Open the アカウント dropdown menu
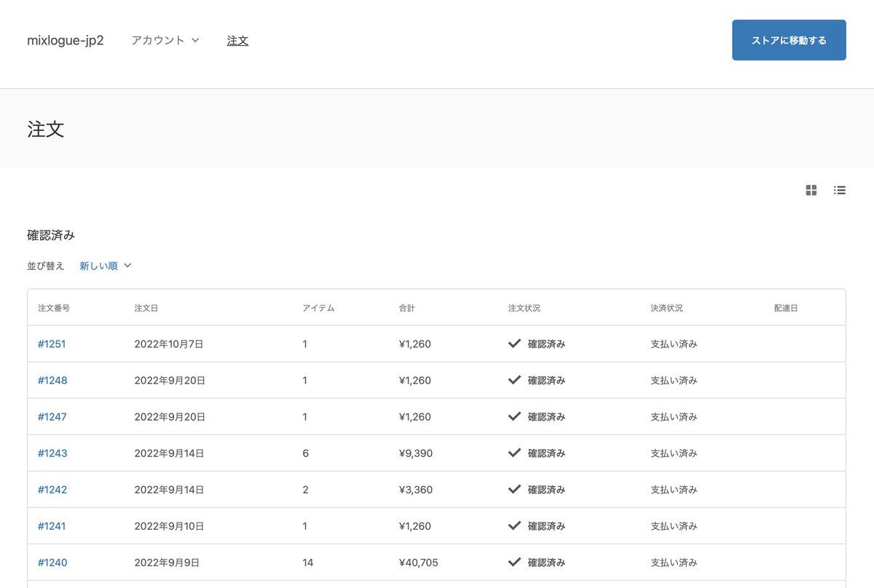Screen dimensions: 874x588 [x=165, y=40]
